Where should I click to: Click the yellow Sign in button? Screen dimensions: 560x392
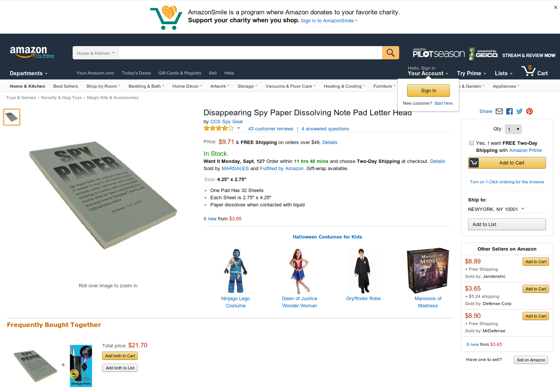pos(428,91)
